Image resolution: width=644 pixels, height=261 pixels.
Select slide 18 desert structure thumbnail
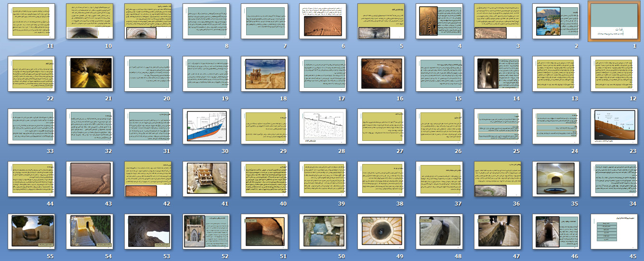tap(264, 74)
